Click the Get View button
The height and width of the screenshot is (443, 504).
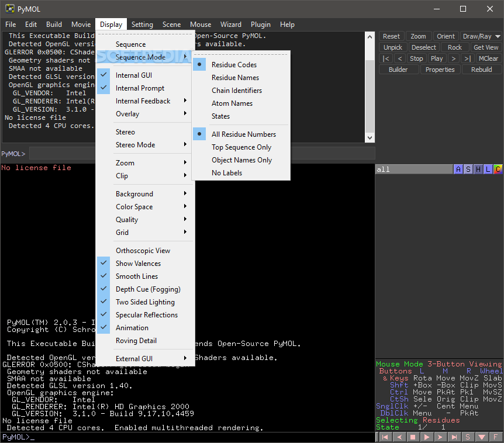(486, 47)
